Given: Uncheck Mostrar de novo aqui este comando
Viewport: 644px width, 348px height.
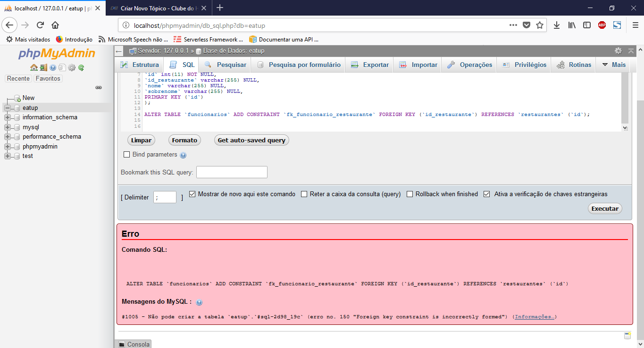Looking at the screenshot, I should (x=192, y=194).
